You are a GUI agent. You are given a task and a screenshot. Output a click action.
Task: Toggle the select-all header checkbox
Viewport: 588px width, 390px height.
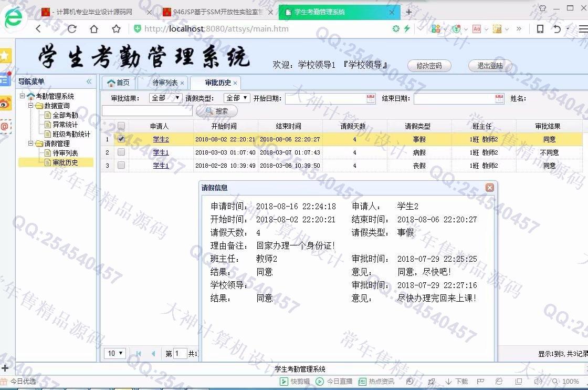[121, 126]
